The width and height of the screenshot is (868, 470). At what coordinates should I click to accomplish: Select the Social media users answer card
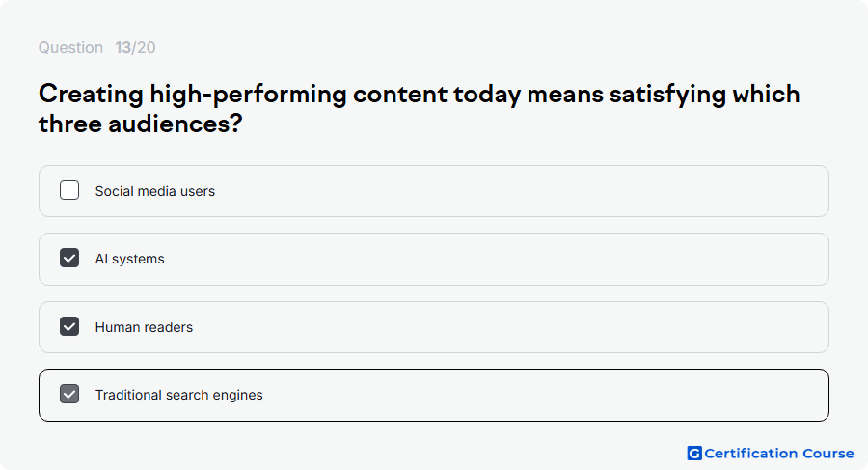434,191
